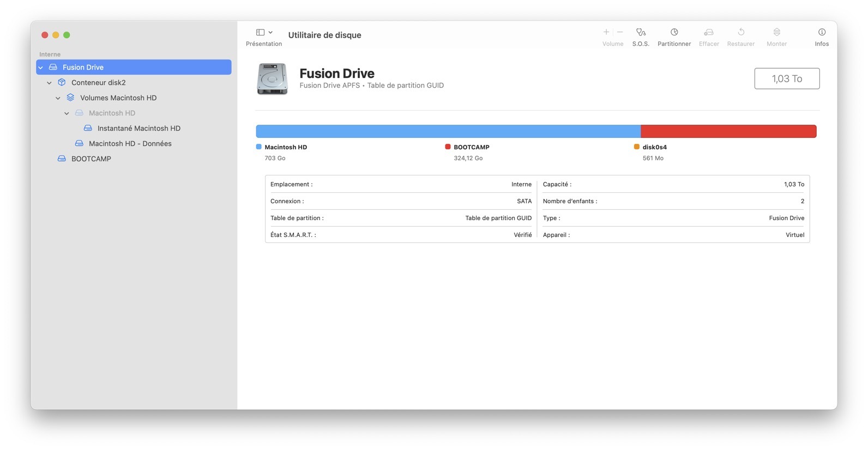Click the greyed Macintosh HD volume icon

click(x=79, y=113)
